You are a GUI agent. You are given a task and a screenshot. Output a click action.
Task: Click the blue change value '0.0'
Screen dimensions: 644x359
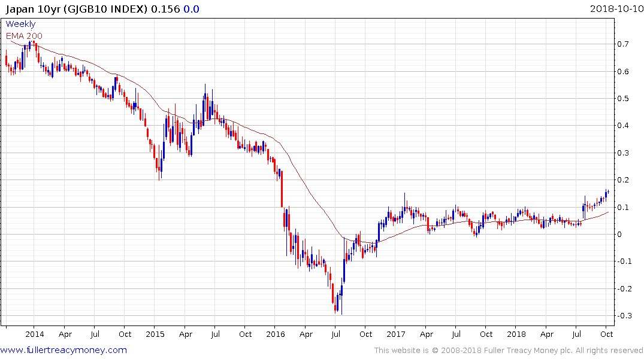coord(191,9)
